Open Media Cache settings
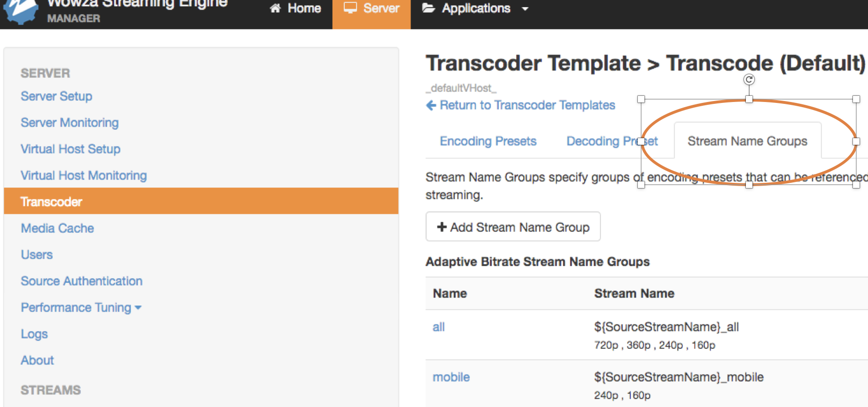 pos(57,228)
